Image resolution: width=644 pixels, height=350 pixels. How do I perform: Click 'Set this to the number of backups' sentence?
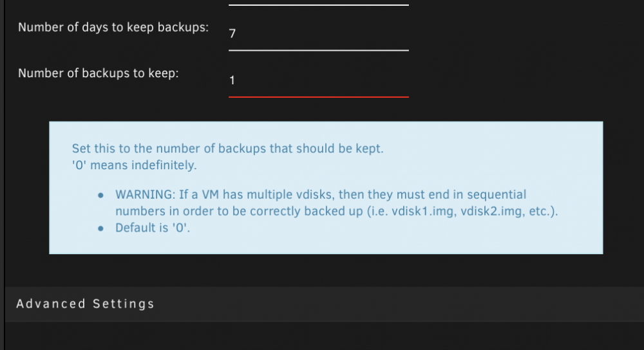[227, 149]
